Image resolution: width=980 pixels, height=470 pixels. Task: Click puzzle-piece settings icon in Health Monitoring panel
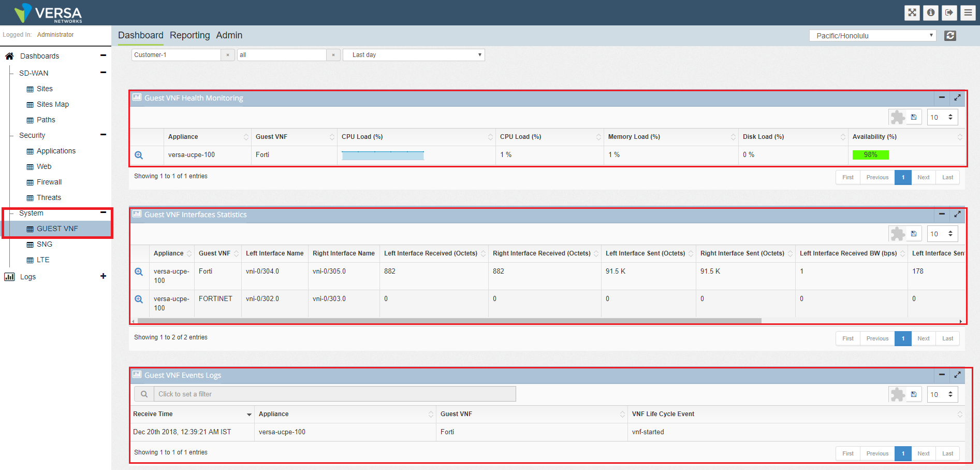pos(898,118)
